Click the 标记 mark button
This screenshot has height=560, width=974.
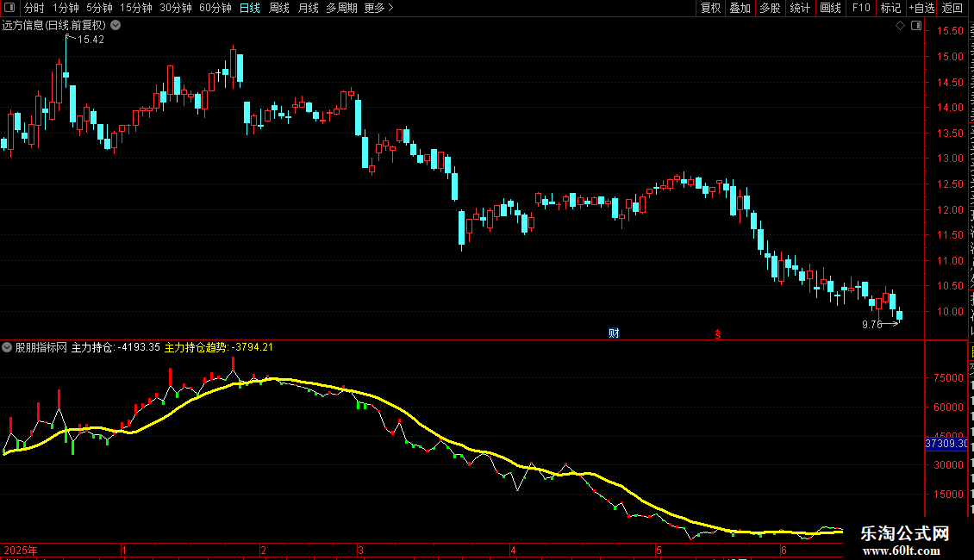point(890,8)
